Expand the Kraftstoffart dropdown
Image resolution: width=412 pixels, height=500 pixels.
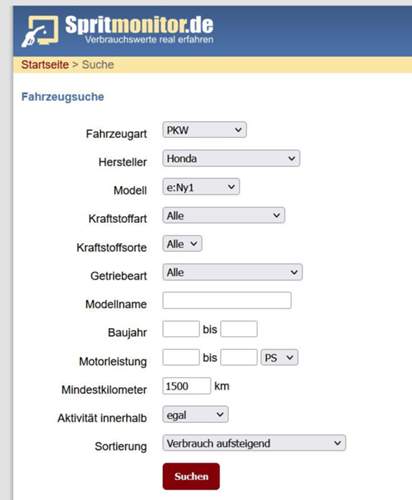coord(224,215)
